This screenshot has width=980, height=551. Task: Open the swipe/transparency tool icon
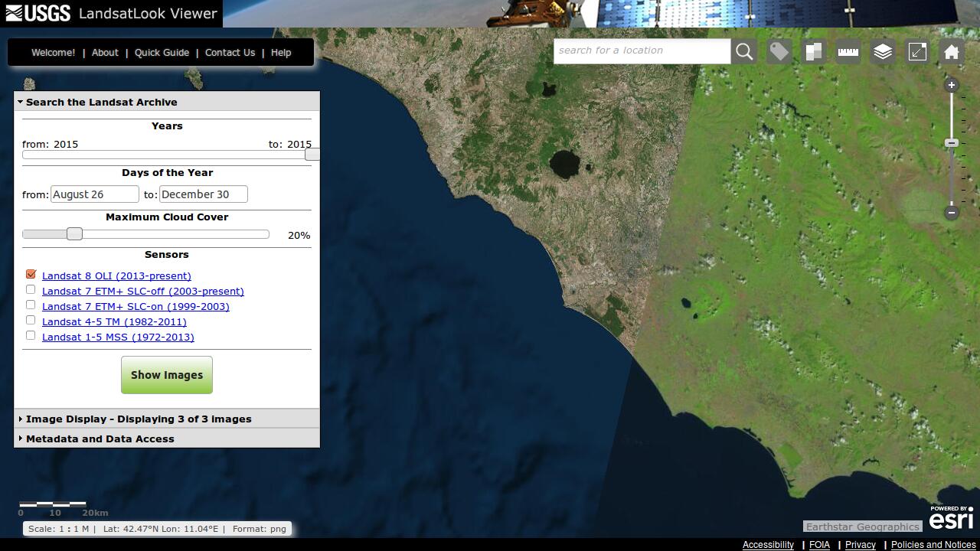click(814, 51)
